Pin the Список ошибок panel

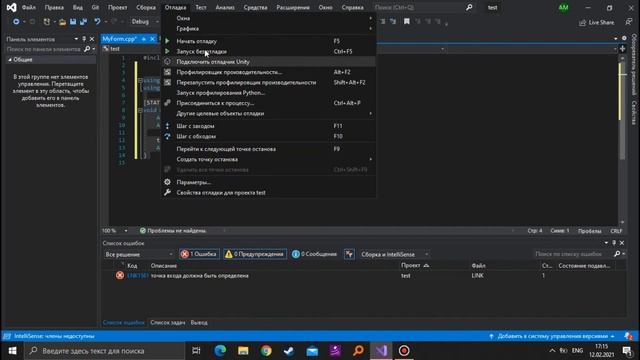pos(614,243)
